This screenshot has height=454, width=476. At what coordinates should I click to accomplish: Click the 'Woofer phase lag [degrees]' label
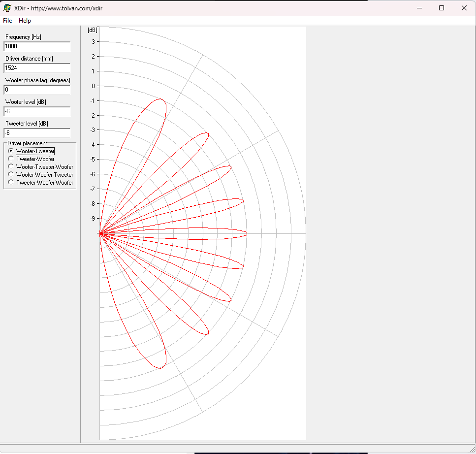click(37, 80)
